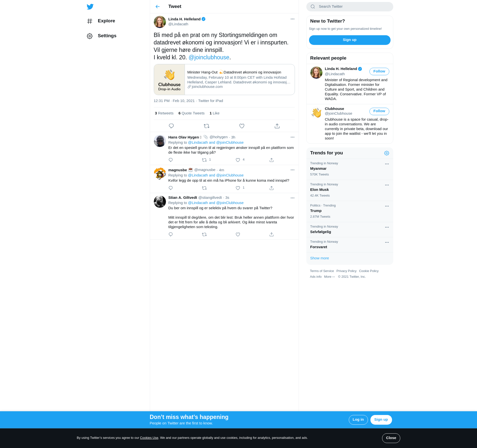Expand options for the Selvfølgelig trend
The width and height of the screenshot is (477, 448).
pos(387,227)
